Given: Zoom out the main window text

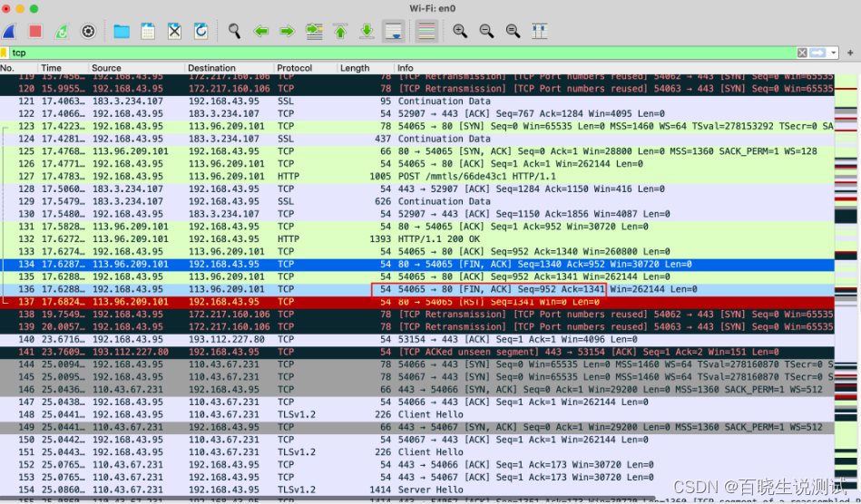Looking at the screenshot, I should pos(486,31).
